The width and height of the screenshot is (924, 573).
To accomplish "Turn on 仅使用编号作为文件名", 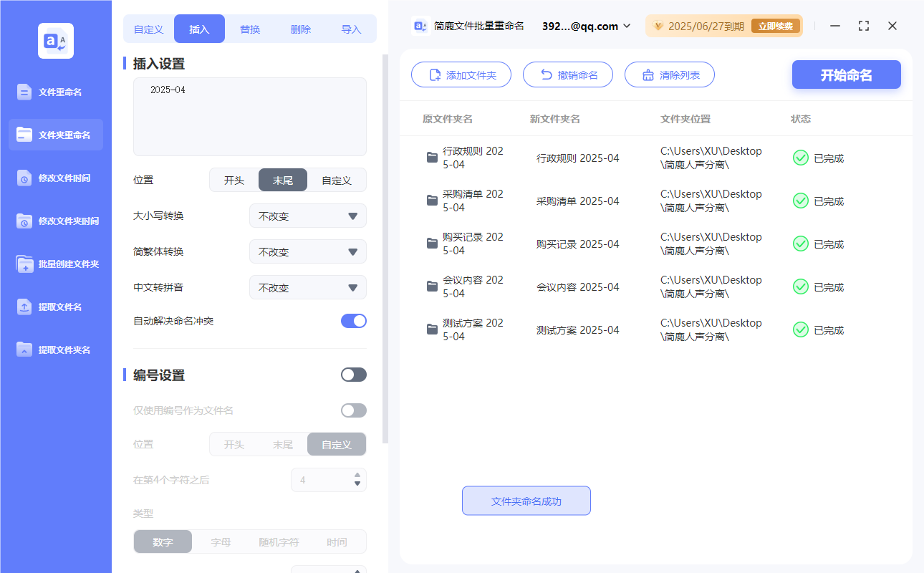I will pyautogui.click(x=353, y=410).
